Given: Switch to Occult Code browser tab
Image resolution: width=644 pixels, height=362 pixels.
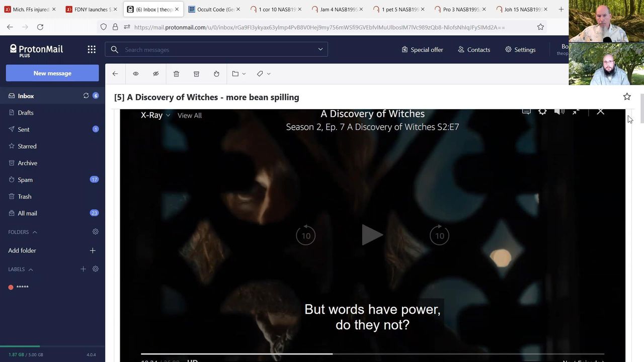Looking at the screenshot, I should click(x=211, y=9).
